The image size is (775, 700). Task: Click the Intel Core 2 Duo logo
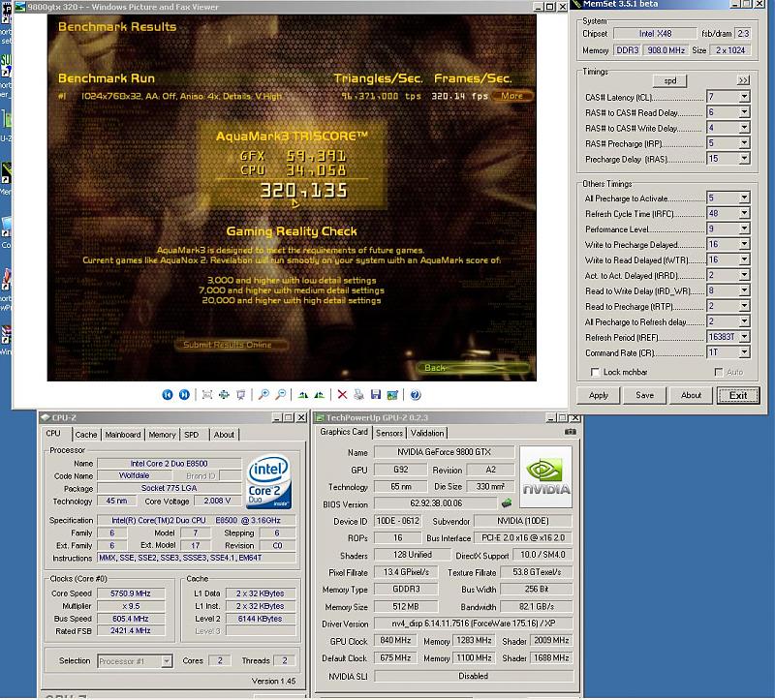click(269, 481)
